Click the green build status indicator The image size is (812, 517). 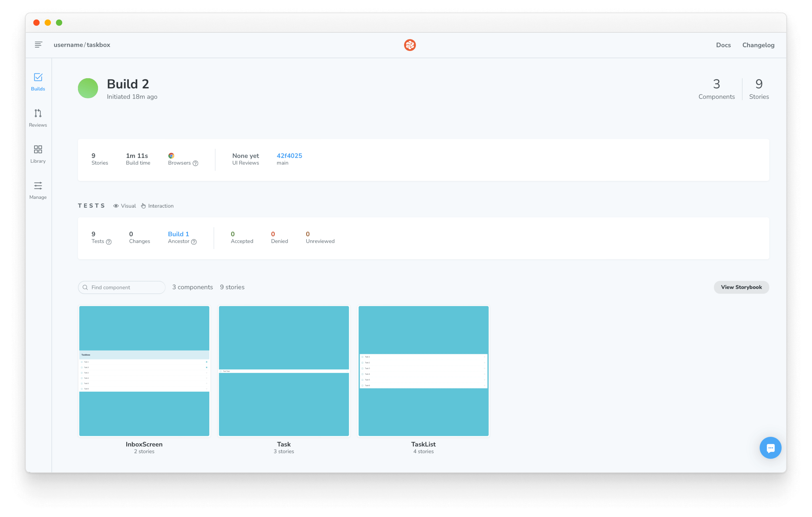pos(88,88)
